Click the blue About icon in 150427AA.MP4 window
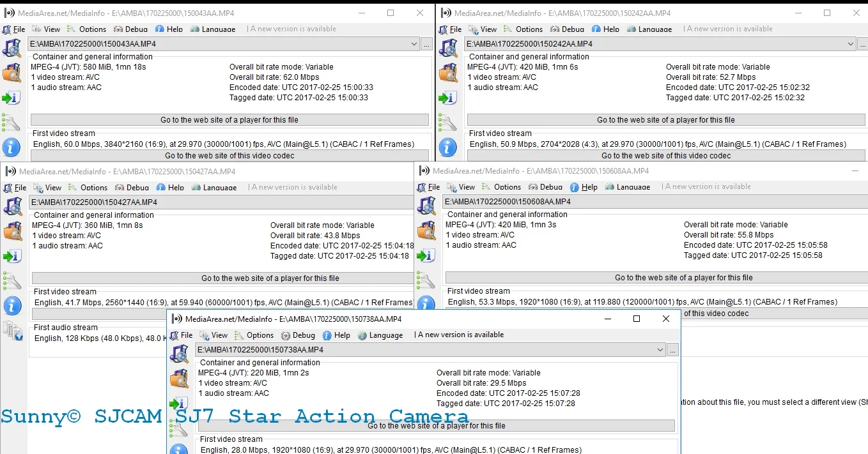868x454 pixels. pos(13,306)
